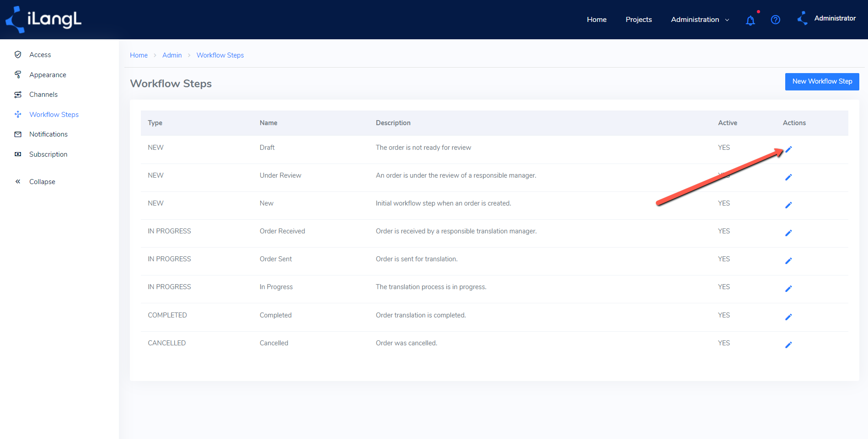The width and height of the screenshot is (868, 439).
Task: Select the Draft name cell
Action: click(267, 148)
